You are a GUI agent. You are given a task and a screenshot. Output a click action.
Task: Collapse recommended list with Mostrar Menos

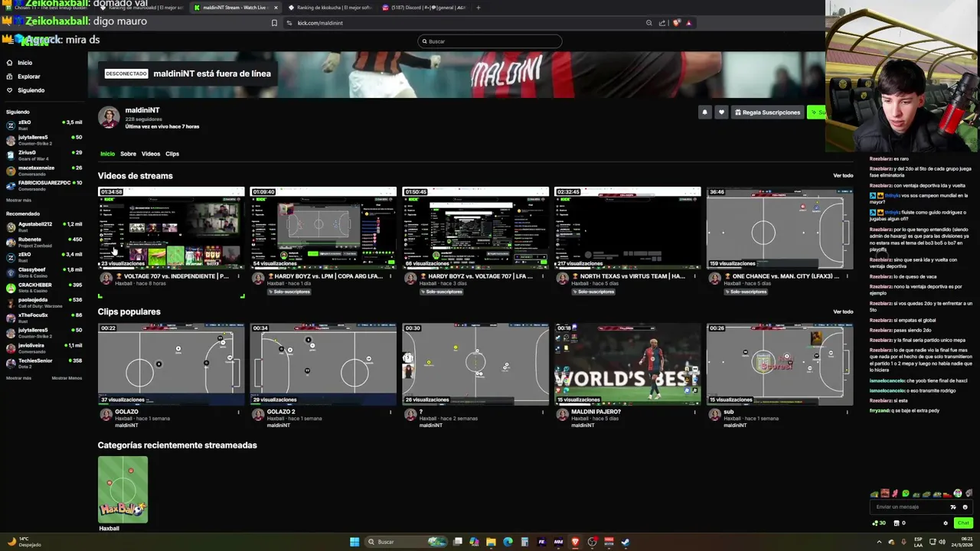[x=67, y=378]
